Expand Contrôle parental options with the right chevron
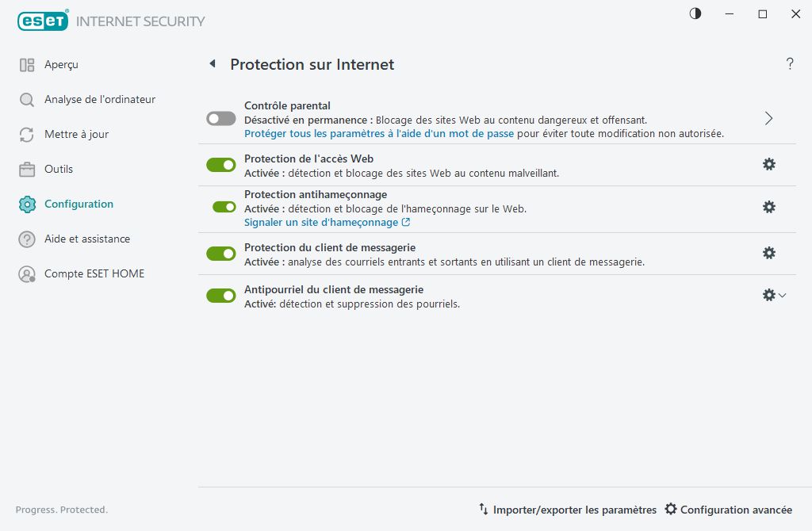The image size is (812, 531). [x=768, y=117]
